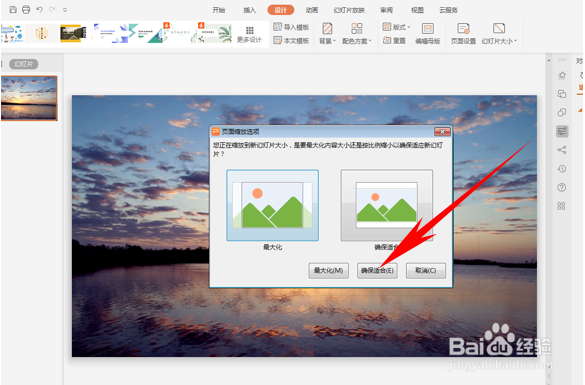585x385 pixels.
Task: Open the 插入 (Insert) tab
Action: (x=250, y=10)
